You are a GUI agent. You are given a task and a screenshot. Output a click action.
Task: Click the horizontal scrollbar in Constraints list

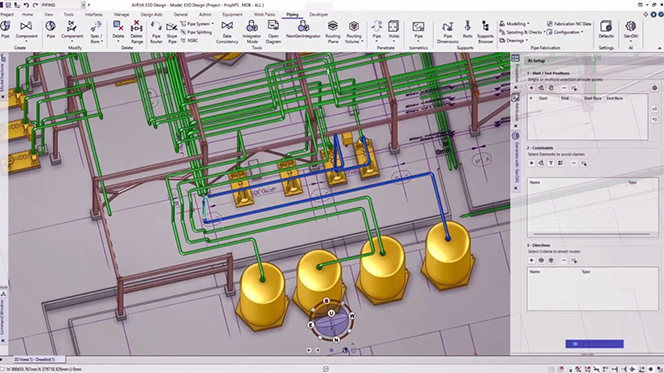point(591,234)
